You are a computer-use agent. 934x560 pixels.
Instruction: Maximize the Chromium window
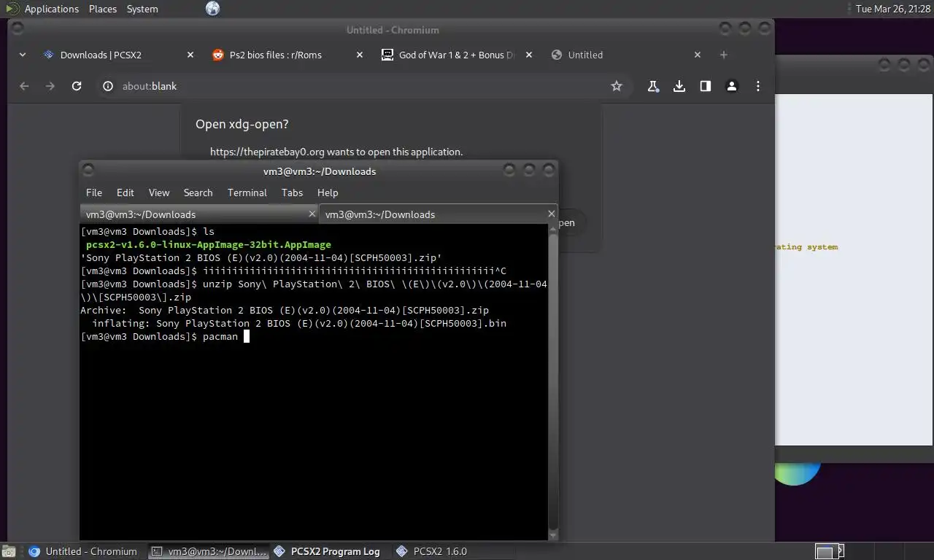(745, 28)
